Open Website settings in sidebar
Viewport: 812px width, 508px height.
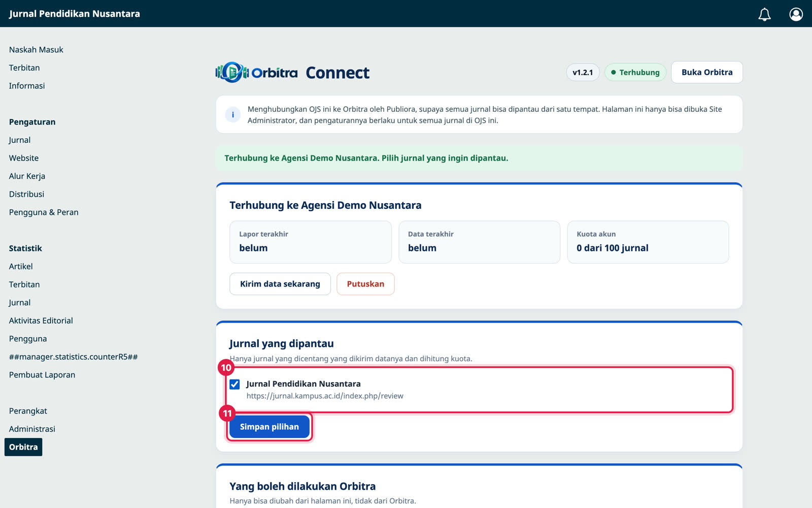click(24, 158)
